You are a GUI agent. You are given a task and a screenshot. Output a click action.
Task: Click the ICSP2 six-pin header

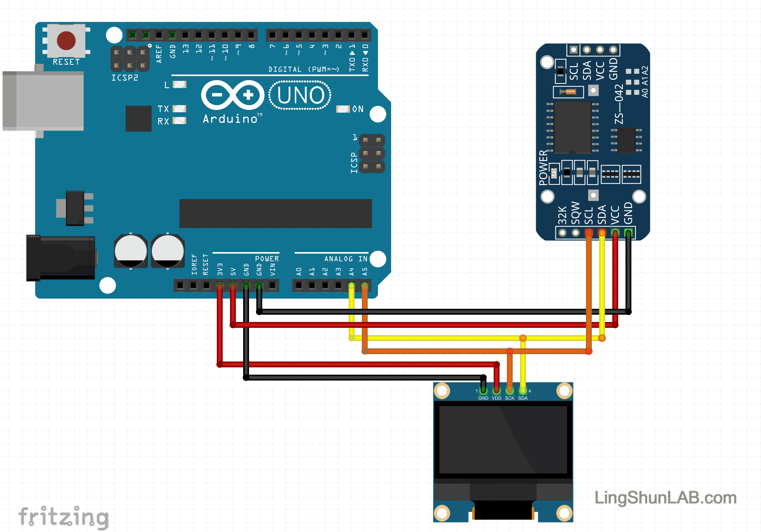pyautogui.click(x=130, y=59)
